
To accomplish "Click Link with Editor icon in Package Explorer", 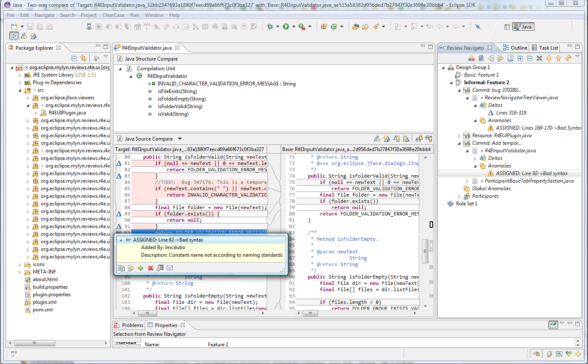I will (83, 58).
